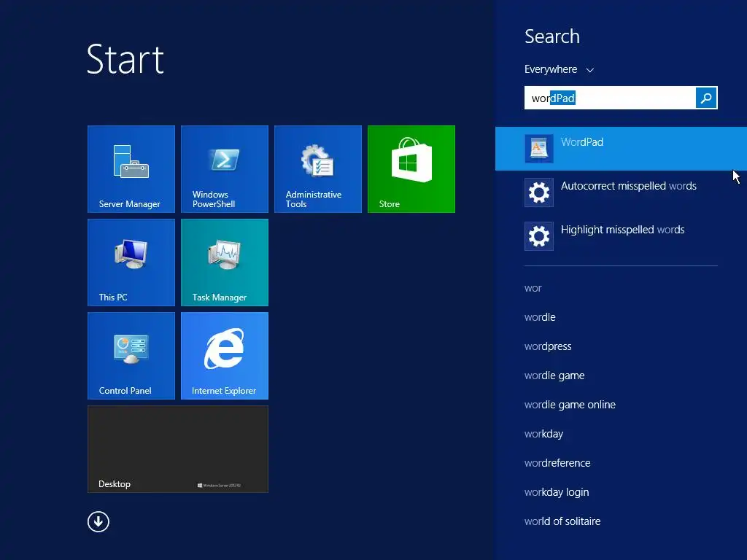
Task: Open the Store tile
Action: [x=411, y=169]
